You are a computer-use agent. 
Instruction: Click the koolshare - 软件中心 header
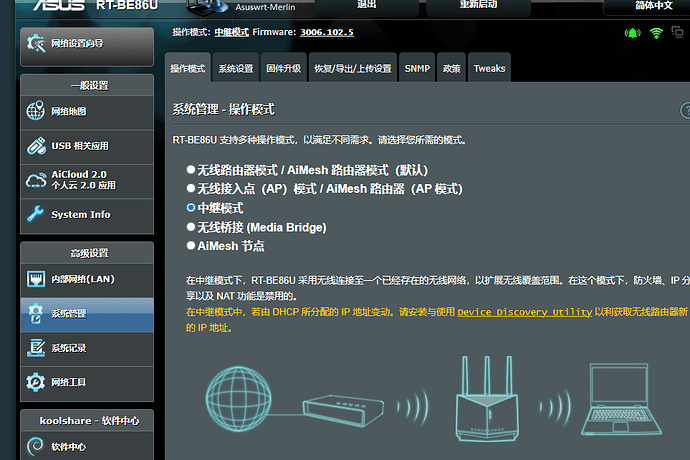click(89, 421)
